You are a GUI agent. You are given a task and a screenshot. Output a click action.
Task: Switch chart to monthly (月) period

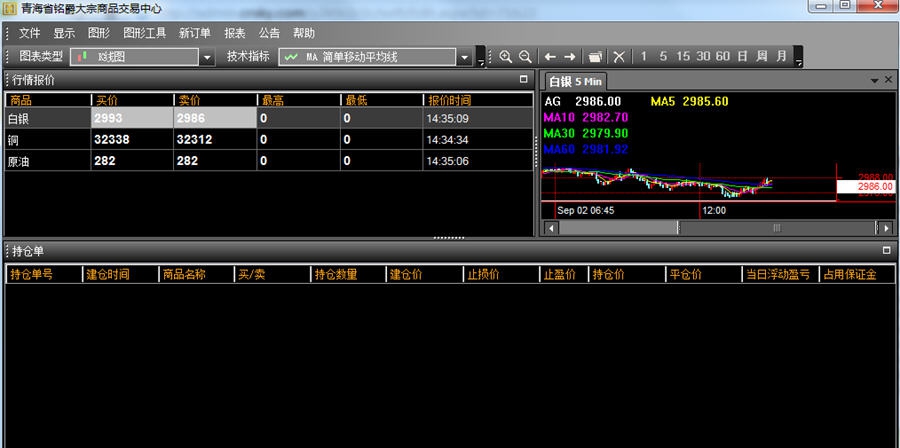781,56
